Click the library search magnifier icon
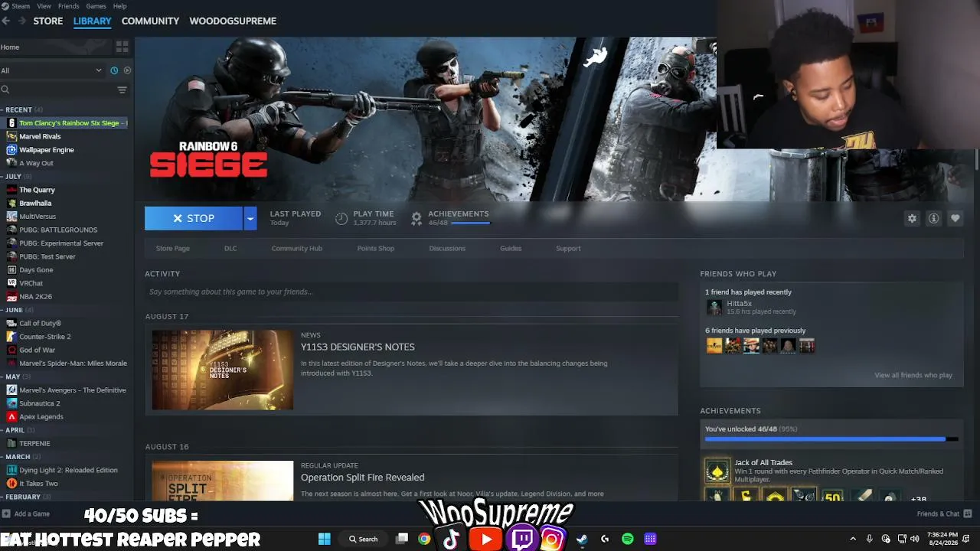 5,90
